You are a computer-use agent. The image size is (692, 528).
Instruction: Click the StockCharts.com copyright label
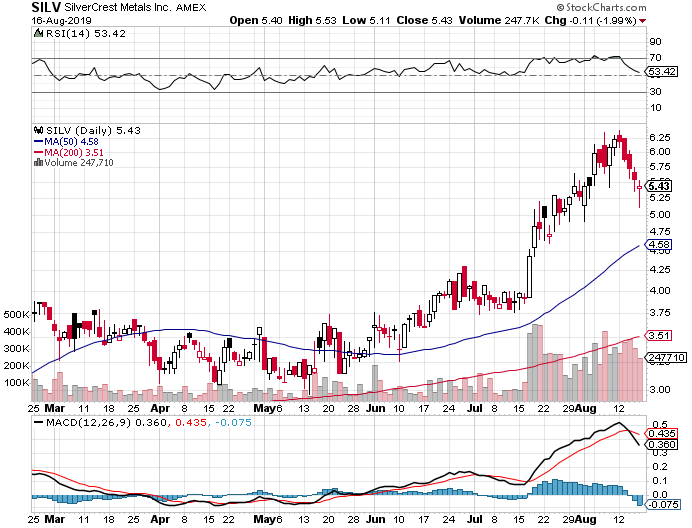[601, 8]
